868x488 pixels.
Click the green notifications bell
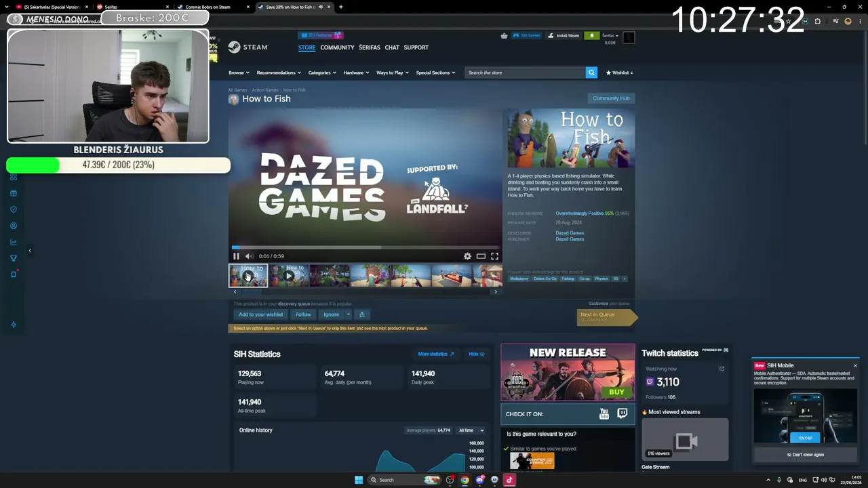(591, 35)
